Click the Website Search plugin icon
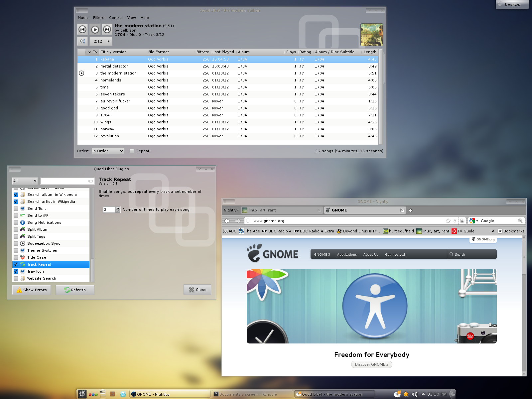Image resolution: width=532 pixels, height=399 pixels. (23, 278)
